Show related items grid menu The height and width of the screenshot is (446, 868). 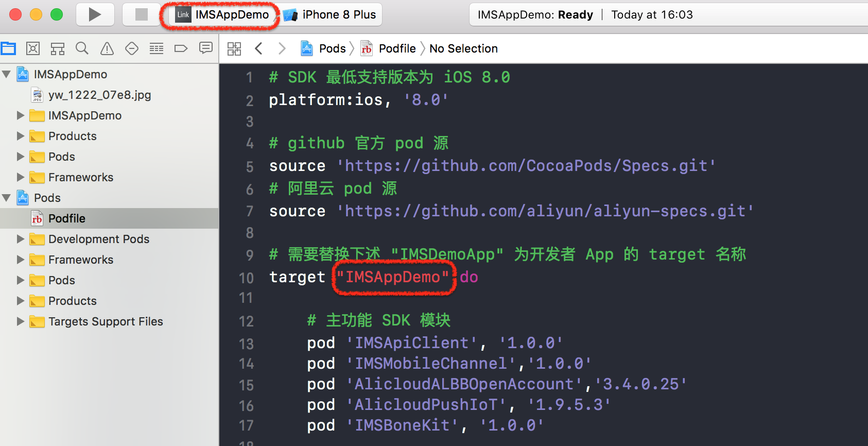click(234, 48)
